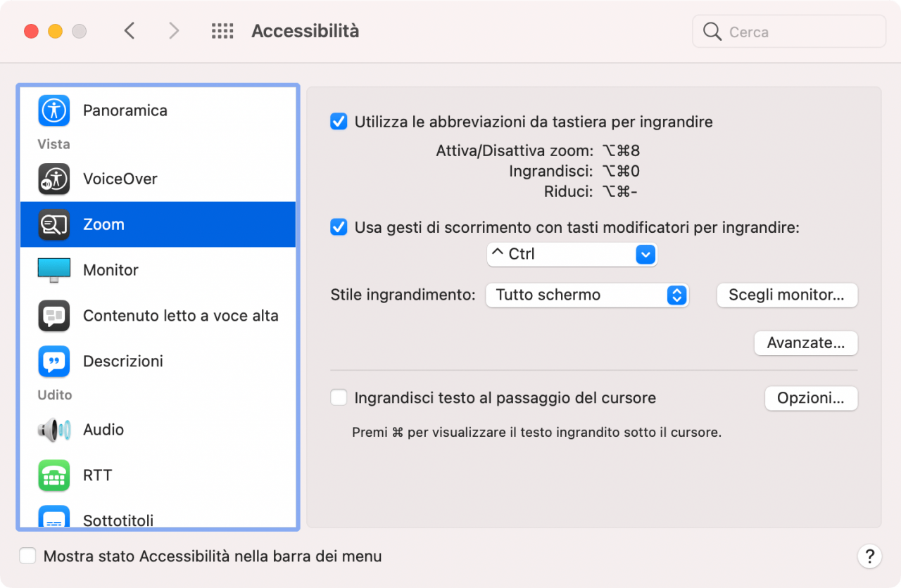The image size is (901, 588).
Task: Open the Avanzate... settings button
Action: (806, 343)
